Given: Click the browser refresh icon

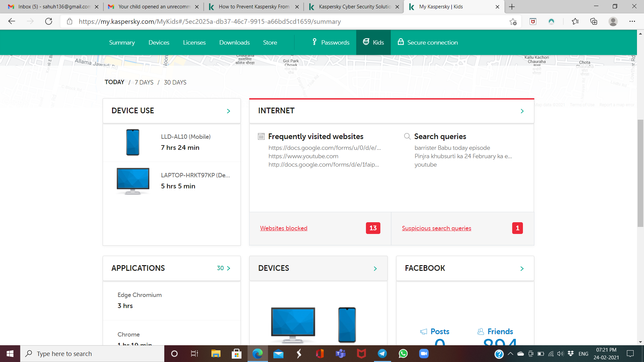Looking at the screenshot, I should click(49, 21).
